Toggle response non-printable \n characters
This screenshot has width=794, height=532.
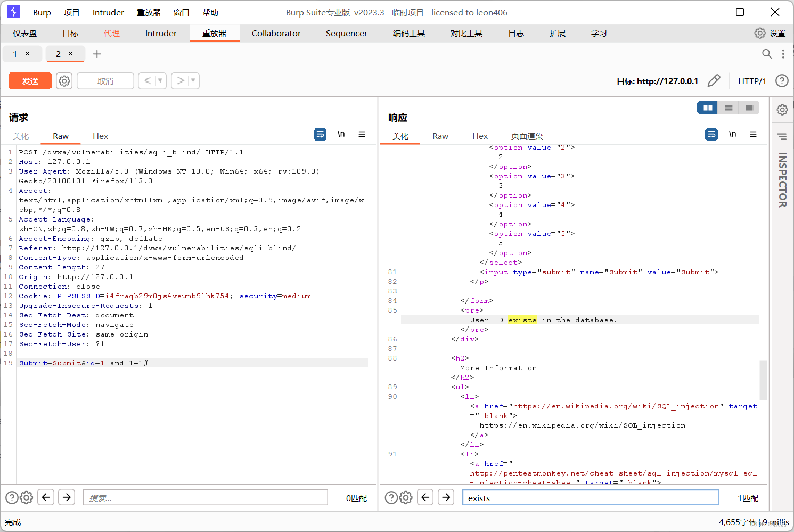coord(733,134)
